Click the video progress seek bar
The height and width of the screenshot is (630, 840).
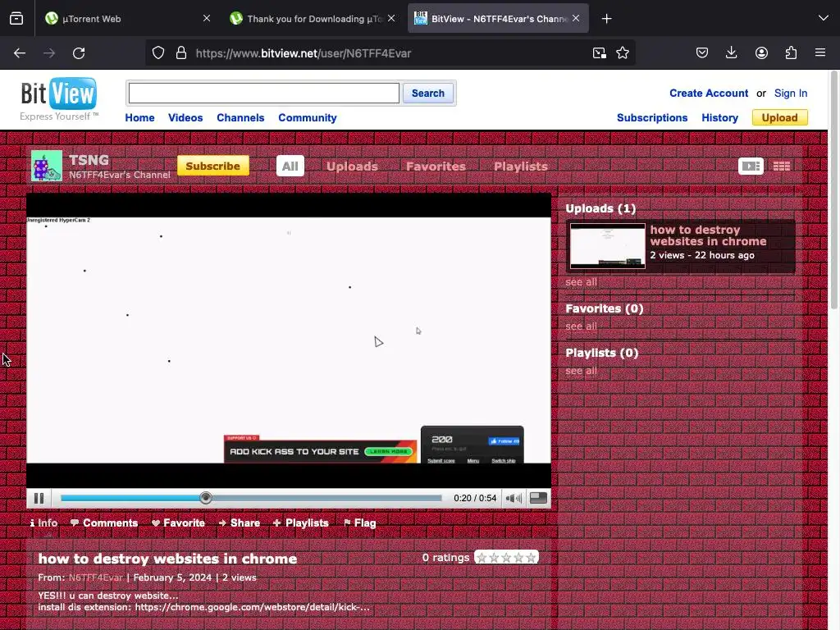pos(251,498)
